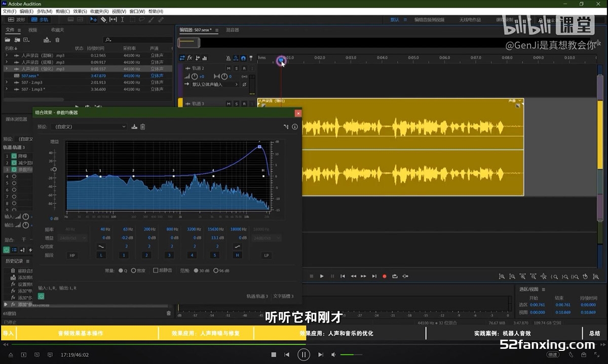The width and height of the screenshot is (608, 364).
Task: Open the Files panel menu
Action: [x=19, y=30]
